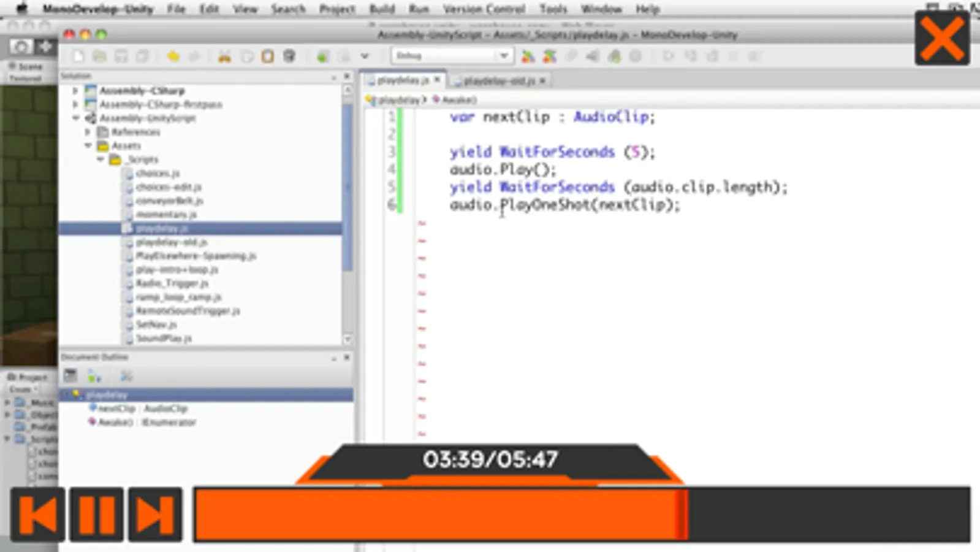Viewport: 980px width, 552px height.
Task: Open the Help menu
Action: pyautogui.click(x=647, y=9)
